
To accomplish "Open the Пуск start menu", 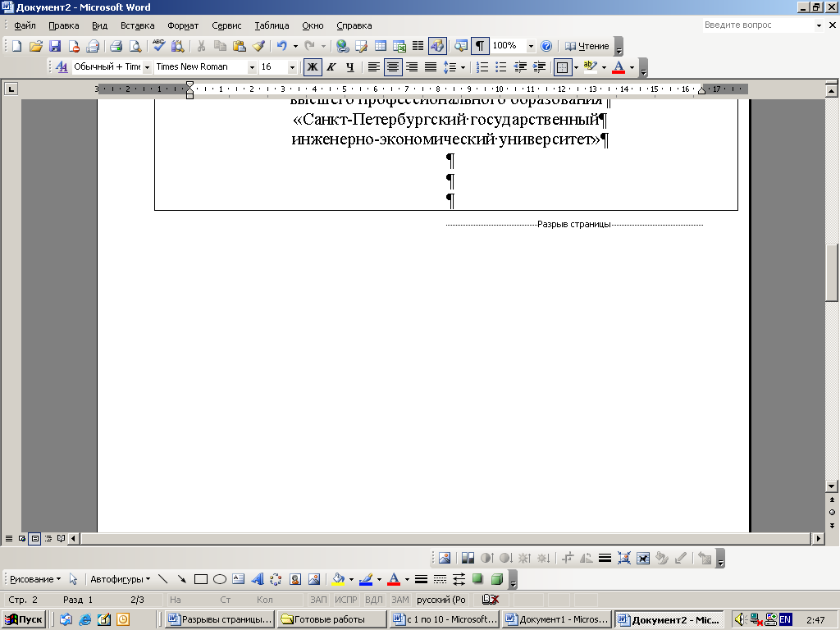I will click(24, 619).
